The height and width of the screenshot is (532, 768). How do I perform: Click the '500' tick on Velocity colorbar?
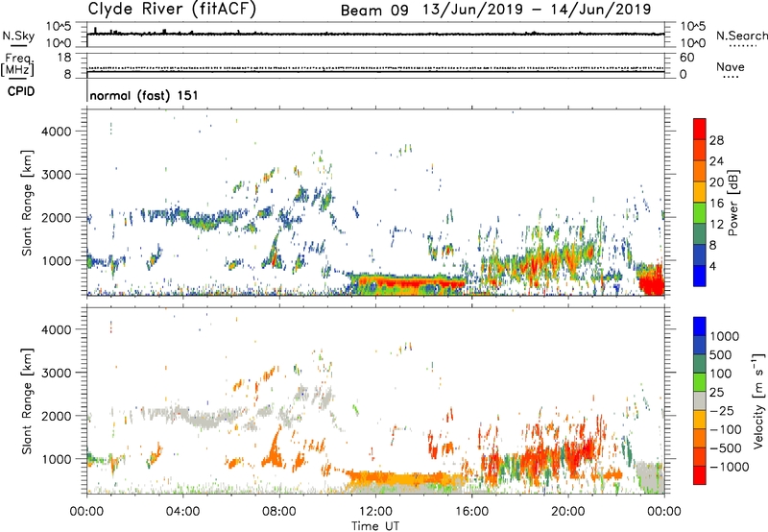(x=720, y=354)
